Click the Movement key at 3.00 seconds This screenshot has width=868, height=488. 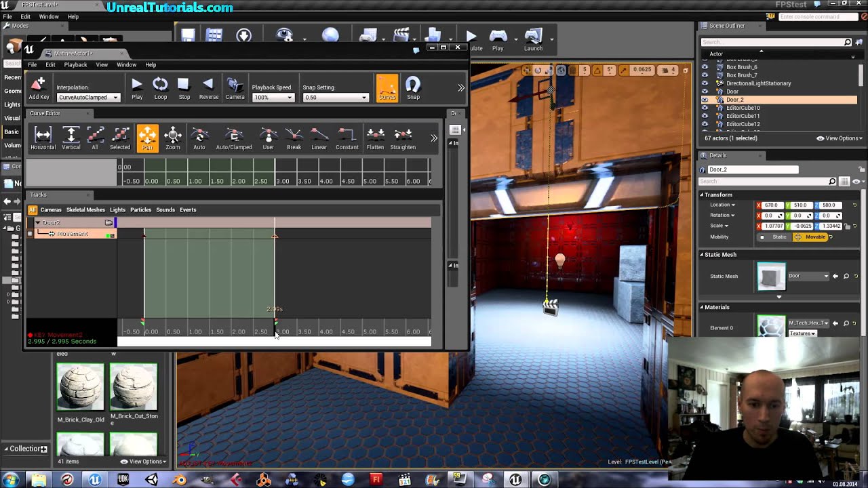point(275,236)
